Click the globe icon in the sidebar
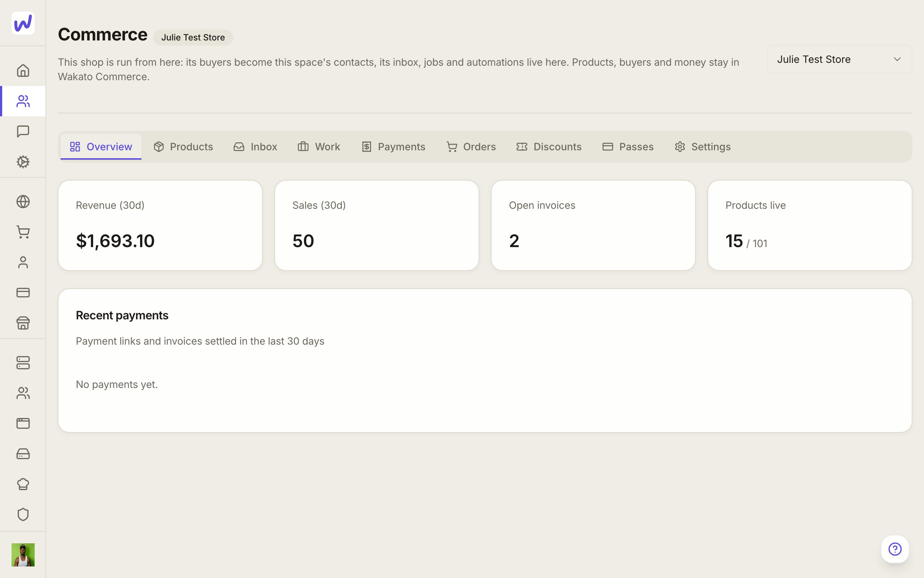924x578 pixels. coord(23,202)
